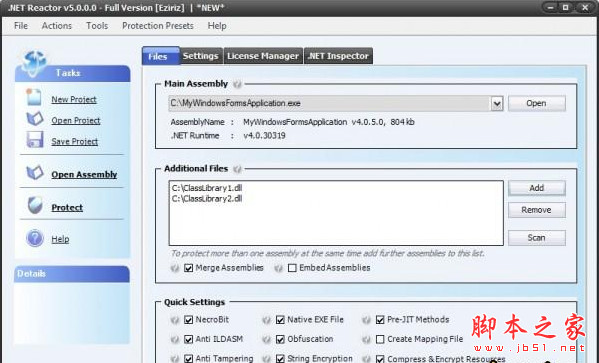Toggle the Pre-JIT Methods checkbox
599x363 pixels.
(x=380, y=320)
